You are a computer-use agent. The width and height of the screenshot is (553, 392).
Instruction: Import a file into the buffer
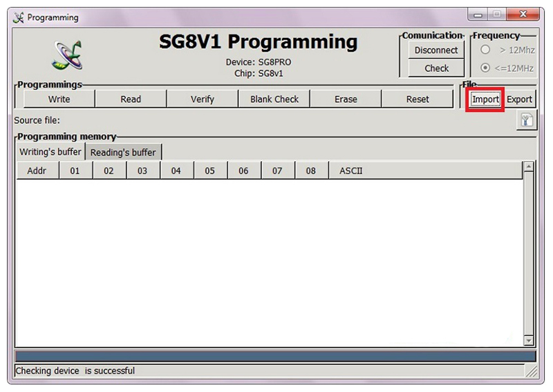point(485,100)
